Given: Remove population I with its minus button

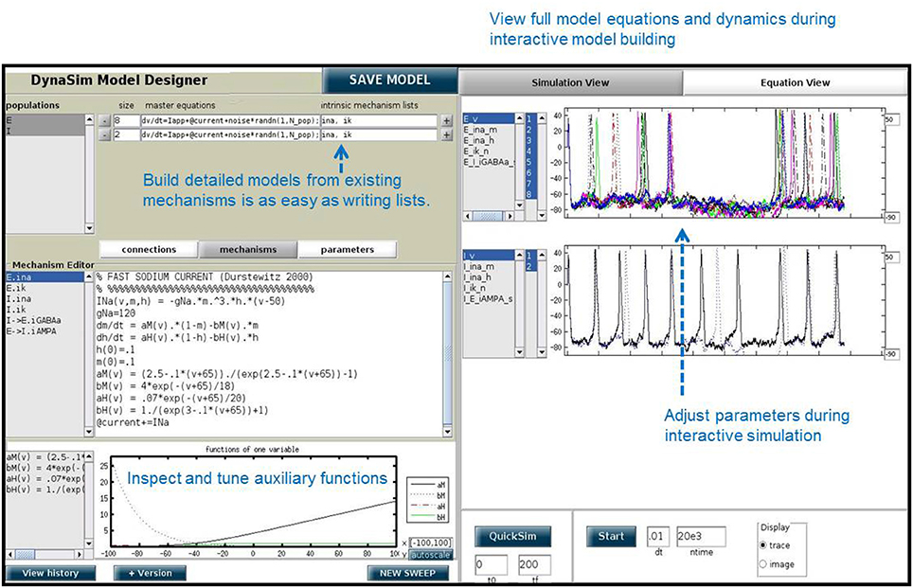Looking at the screenshot, I should coord(104,134).
